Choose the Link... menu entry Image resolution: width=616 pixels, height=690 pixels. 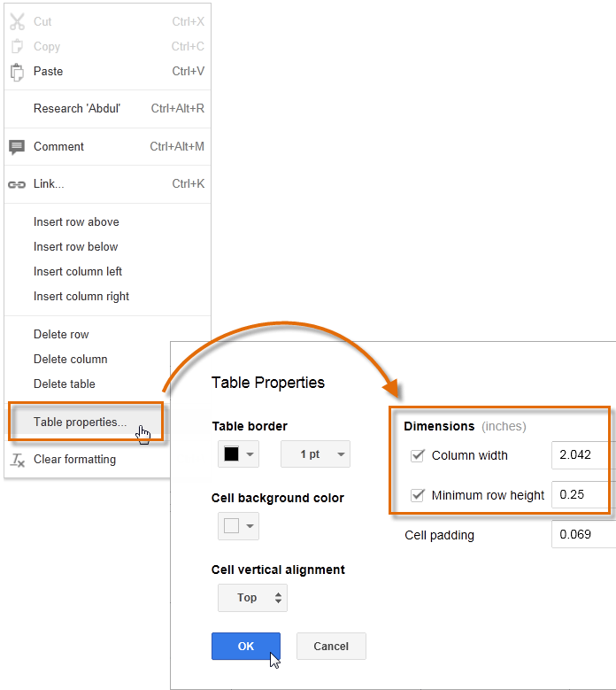107,184
